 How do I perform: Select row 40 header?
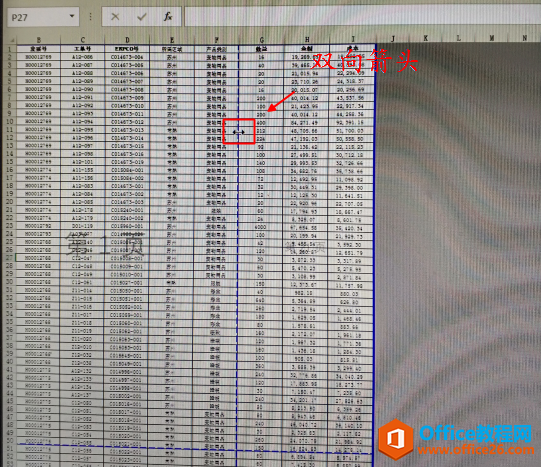[10, 361]
